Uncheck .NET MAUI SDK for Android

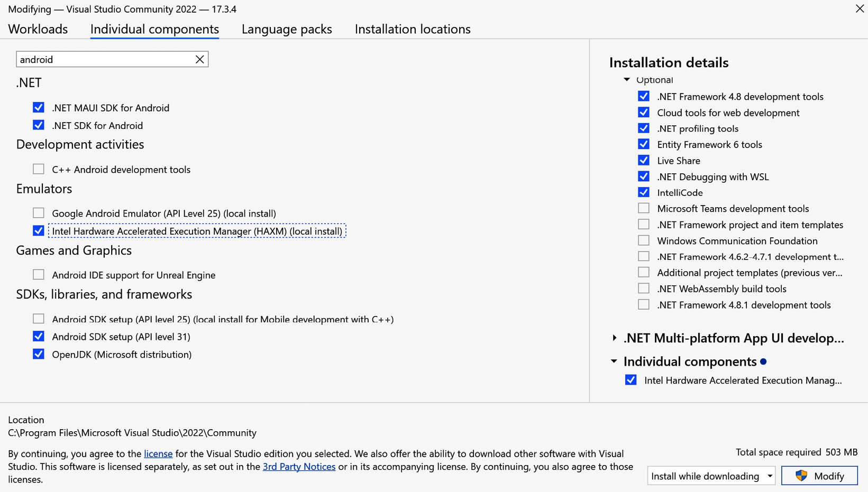(39, 108)
